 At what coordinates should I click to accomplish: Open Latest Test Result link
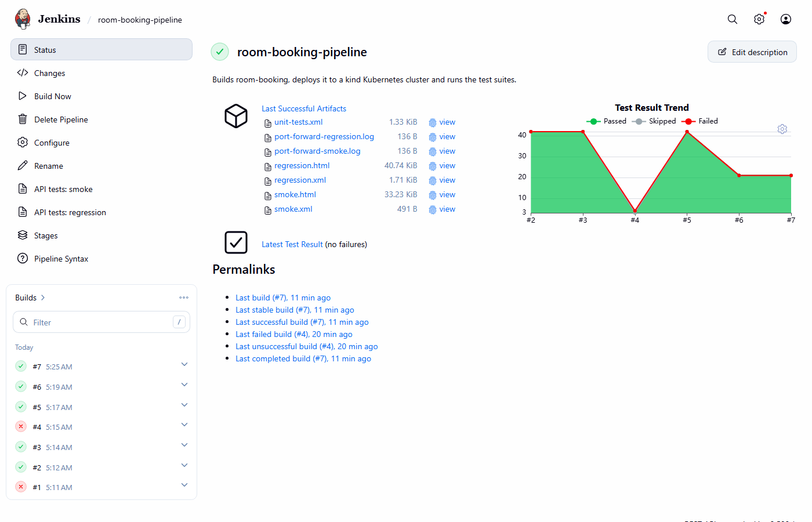tap(292, 244)
